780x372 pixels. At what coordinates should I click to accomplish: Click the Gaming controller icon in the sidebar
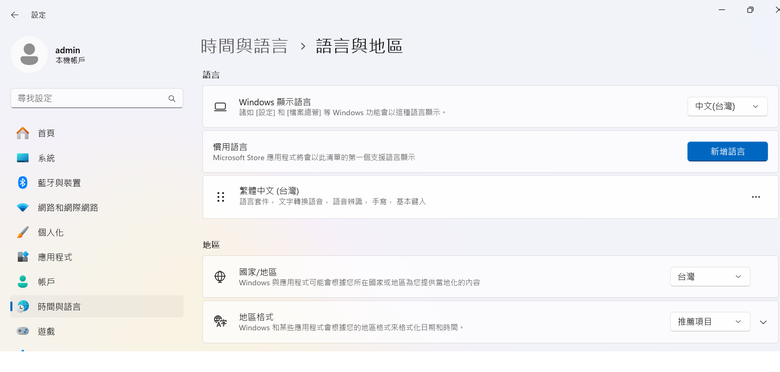(22, 331)
